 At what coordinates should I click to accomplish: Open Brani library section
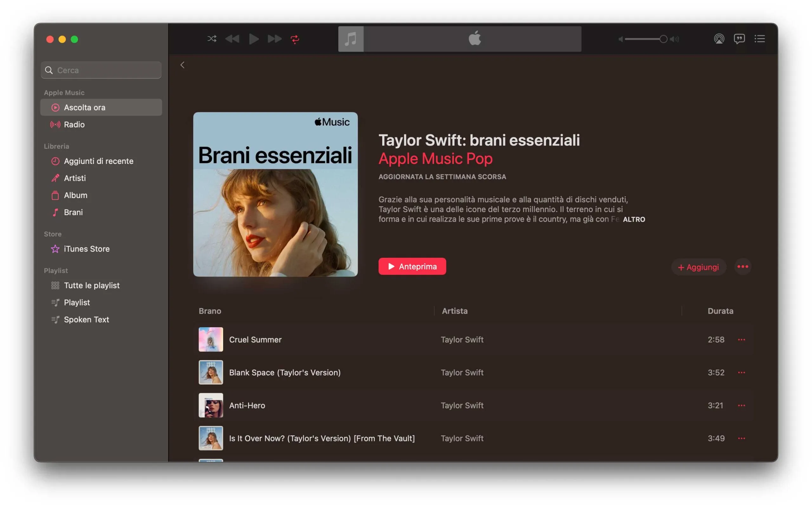pos(73,212)
